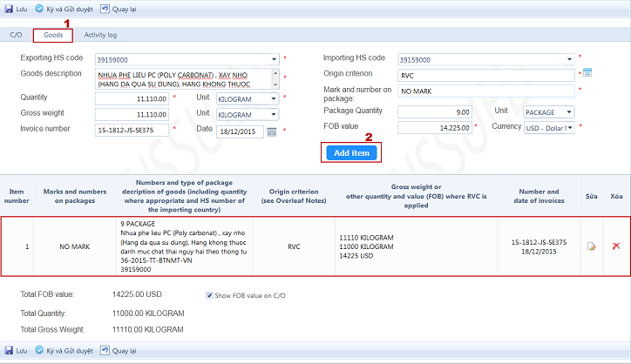
Task: Expand the Importing HS code dropdown
Action: [x=569, y=59]
